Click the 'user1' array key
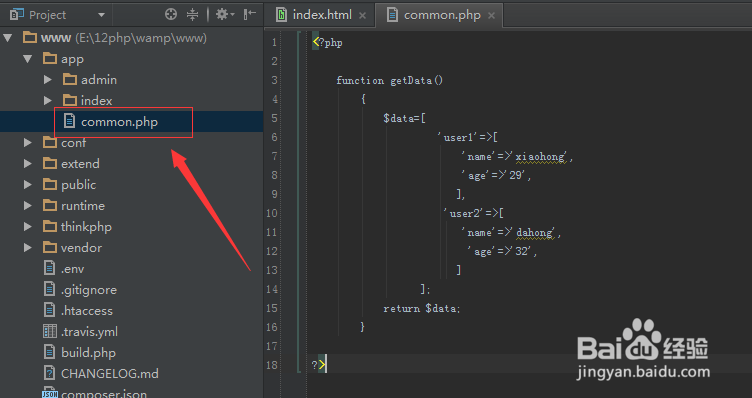Image resolution: width=752 pixels, height=398 pixels. [458, 138]
